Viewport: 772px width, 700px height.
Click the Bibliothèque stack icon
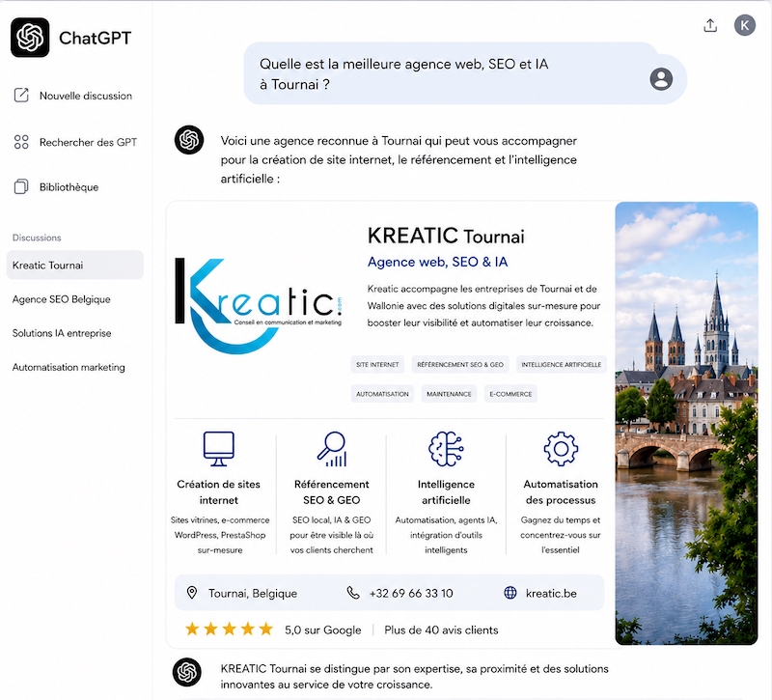click(21, 186)
